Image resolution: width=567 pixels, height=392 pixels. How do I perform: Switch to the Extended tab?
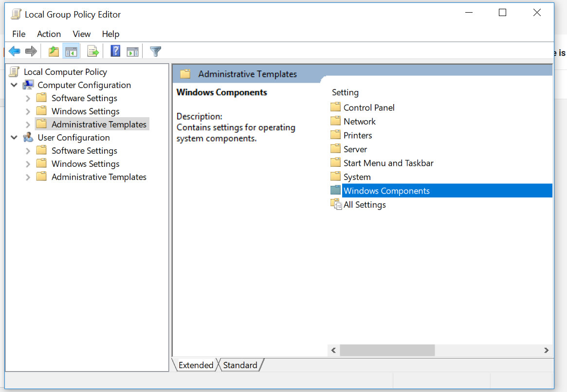point(196,365)
